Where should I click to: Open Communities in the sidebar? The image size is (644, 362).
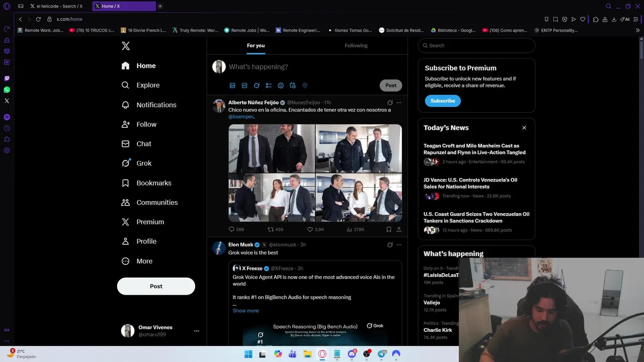pyautogui.click(x=149, y=203)
